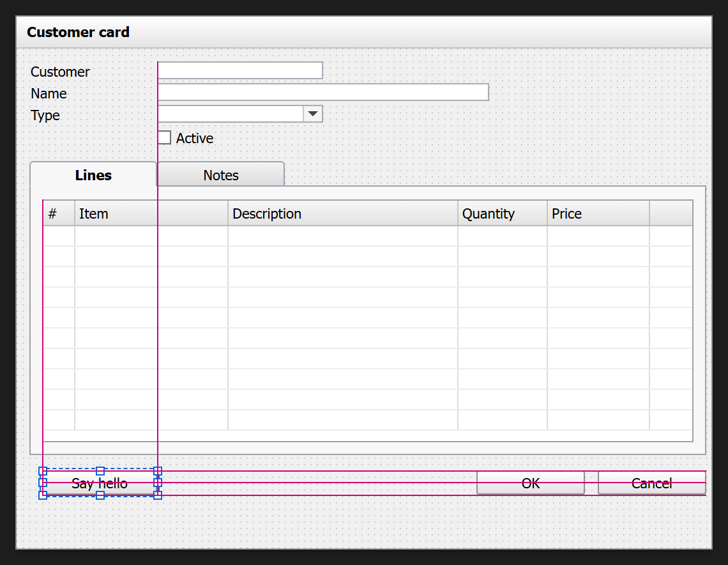
Task: Select the Item column header
Action: point(151,213)
